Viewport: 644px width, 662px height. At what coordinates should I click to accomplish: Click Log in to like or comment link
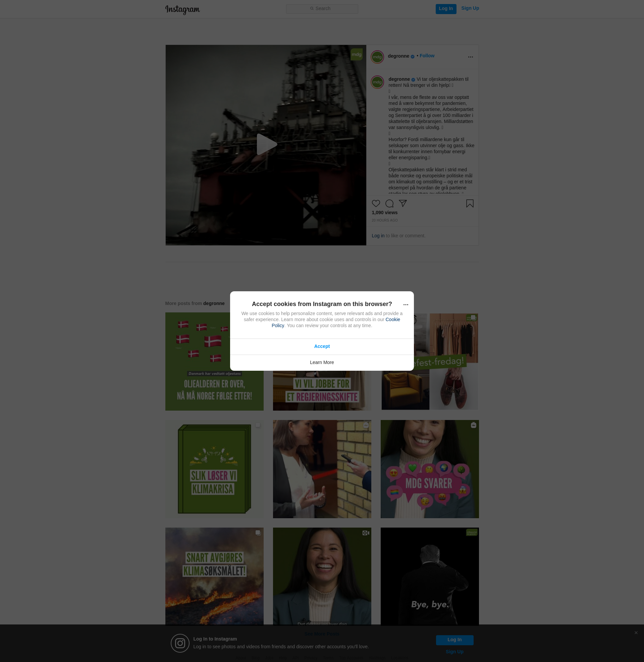coord(378,236)
